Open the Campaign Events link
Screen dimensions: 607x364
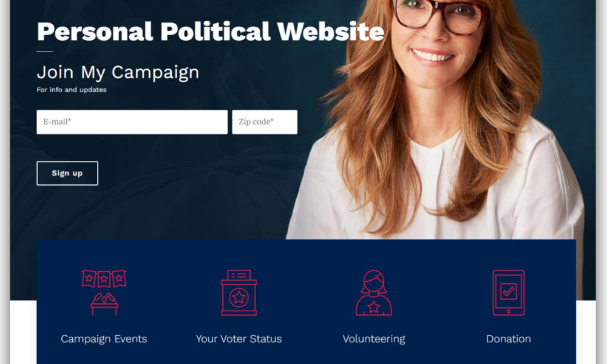point(104,339)
